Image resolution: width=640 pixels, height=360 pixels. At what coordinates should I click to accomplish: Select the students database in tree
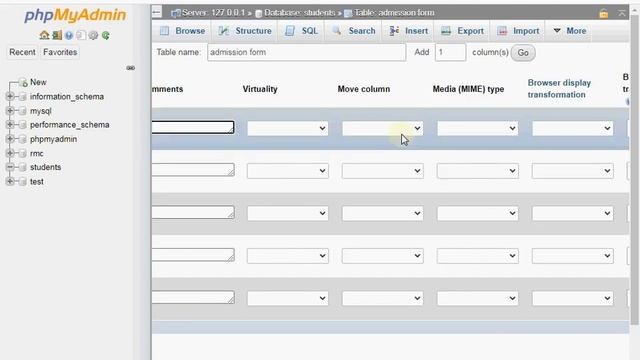point(45,167)
